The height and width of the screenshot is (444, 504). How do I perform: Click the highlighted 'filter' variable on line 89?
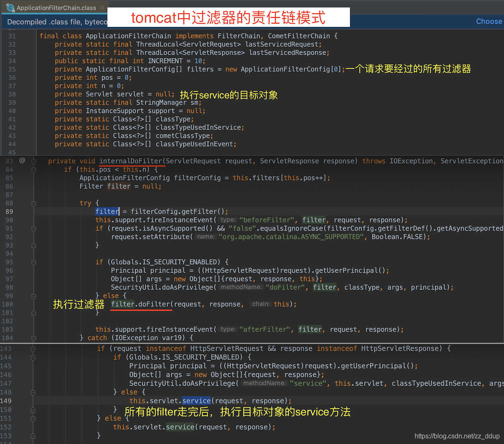[107, 212]
